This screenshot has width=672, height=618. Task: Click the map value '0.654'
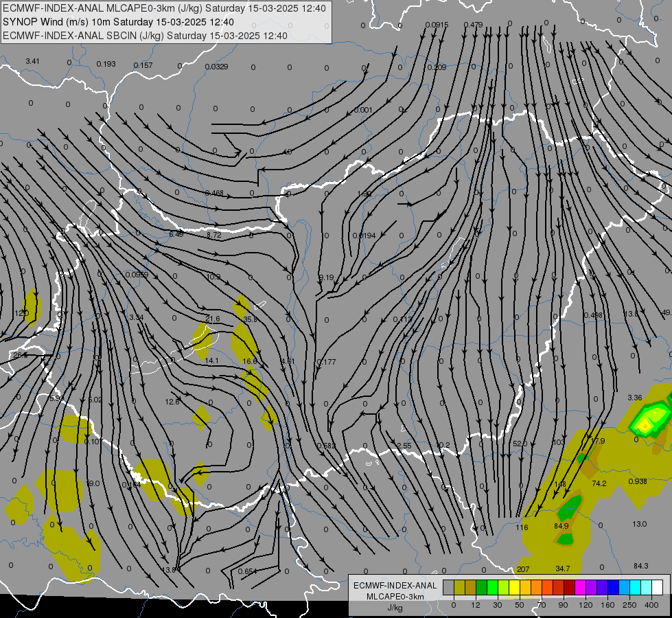[x=247, y=571]
